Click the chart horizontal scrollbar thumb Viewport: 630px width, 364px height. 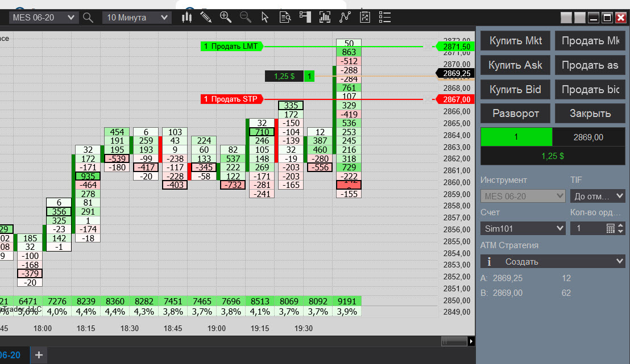tap(454, 341)
